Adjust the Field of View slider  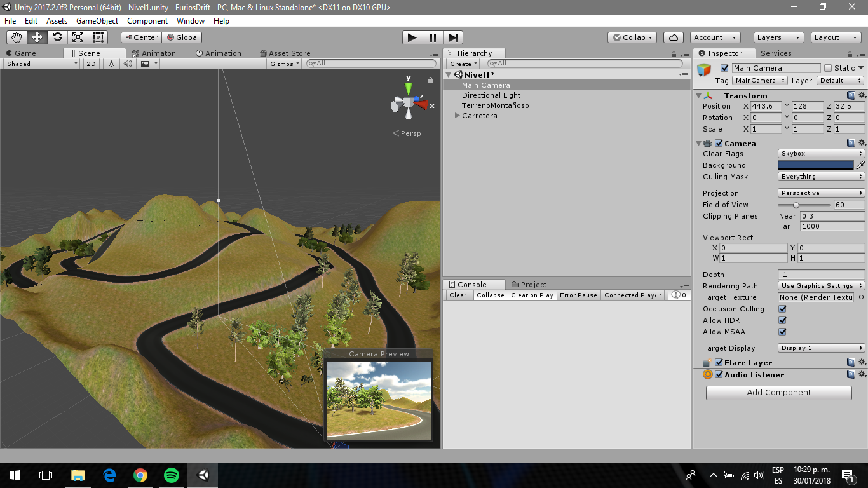pyautogui.click(x=796, y=205)
